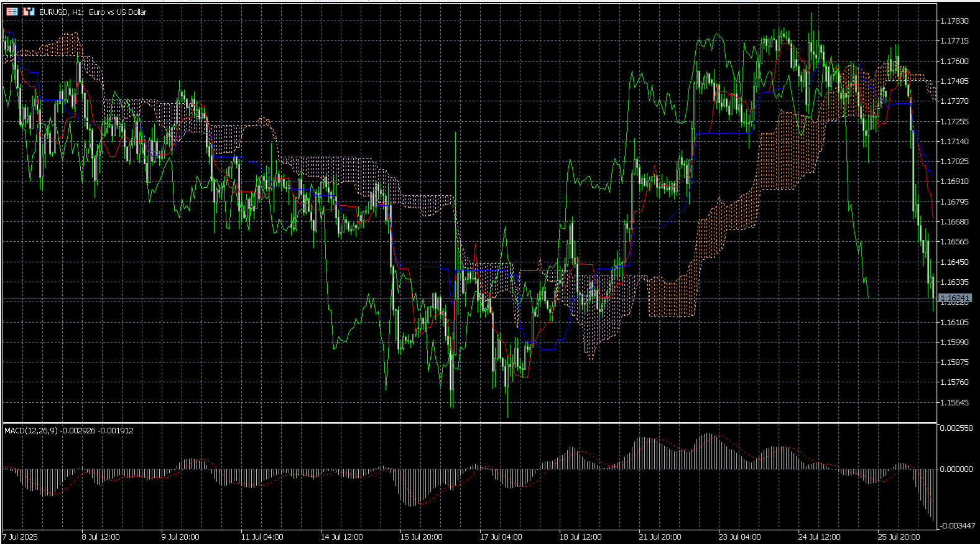Click the 15 Jul 20:00 time label
This screenshot has width=980, height=544.
421,537
